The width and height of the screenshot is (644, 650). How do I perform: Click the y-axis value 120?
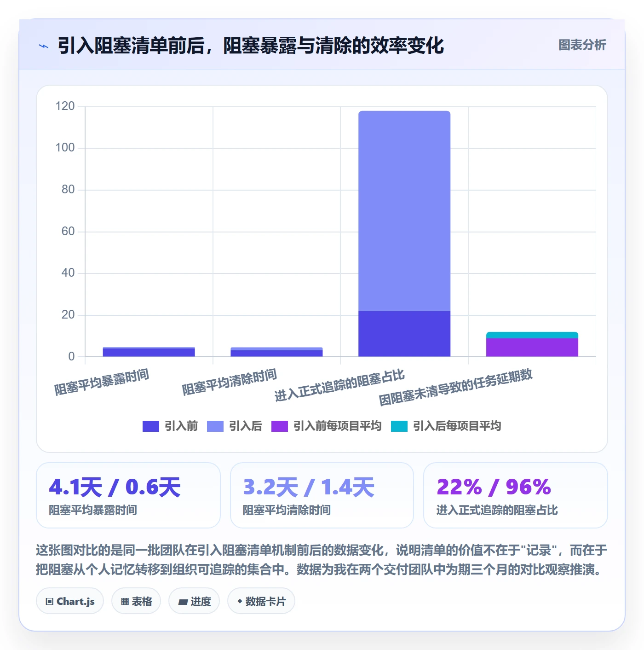click(65, 106)
